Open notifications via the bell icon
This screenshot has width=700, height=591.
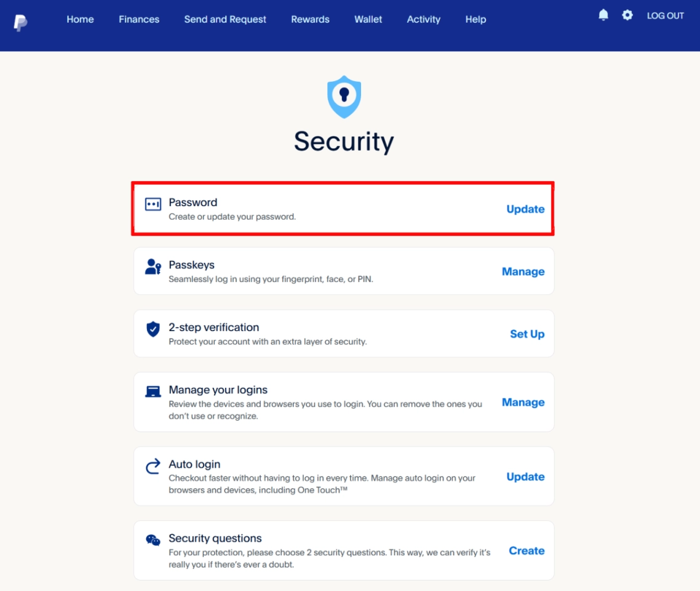click(x=603, y=15)
